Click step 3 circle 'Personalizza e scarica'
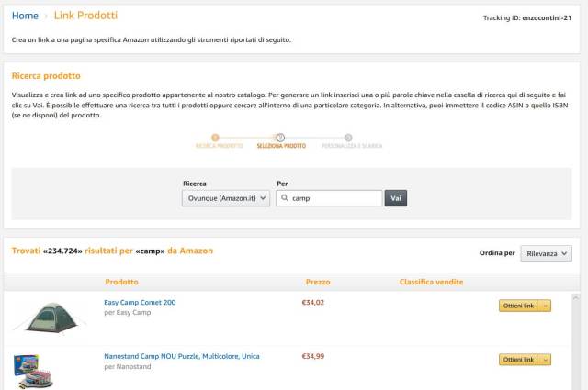The width and height of the screenshot is (588, 390). coord(348,138)
